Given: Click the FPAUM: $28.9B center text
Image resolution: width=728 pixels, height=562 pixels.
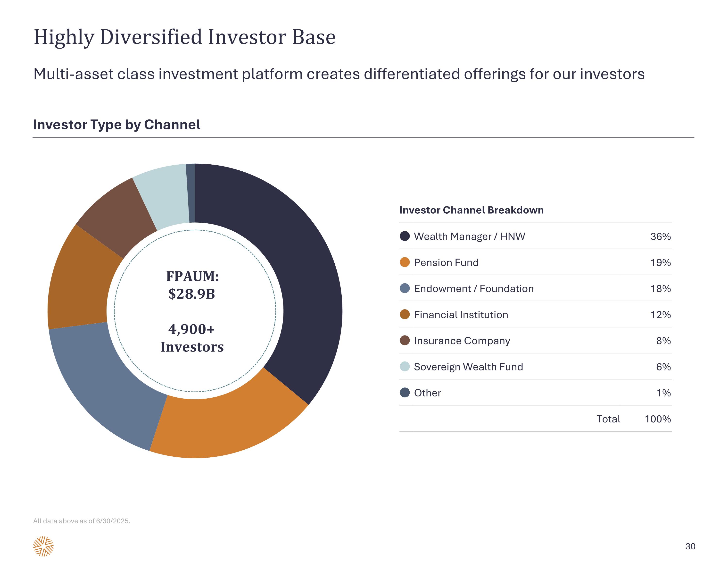Looking at the screenshot, I should [x=192, y=285].
